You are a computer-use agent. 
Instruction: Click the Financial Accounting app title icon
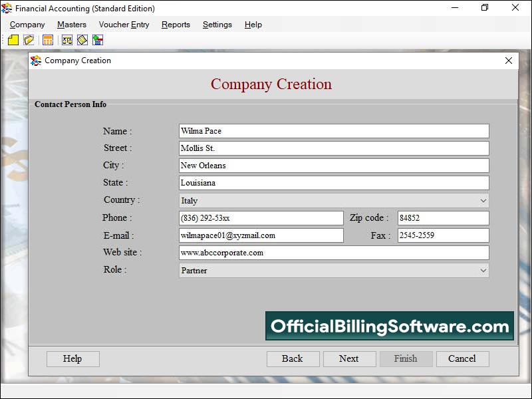7,9
